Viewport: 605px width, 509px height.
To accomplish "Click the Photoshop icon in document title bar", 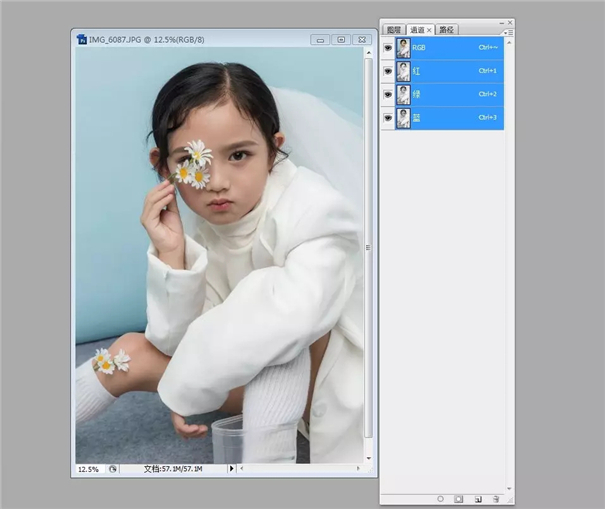I will (x=82, y=39).
